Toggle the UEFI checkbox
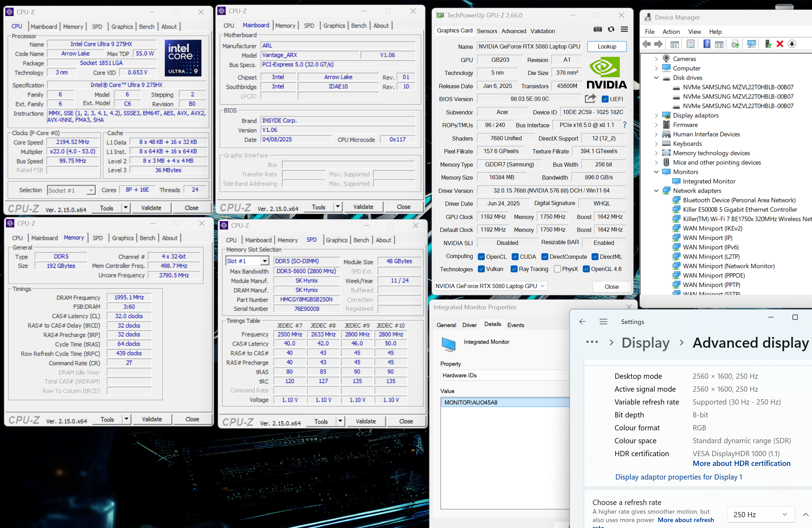 [605, 99]
